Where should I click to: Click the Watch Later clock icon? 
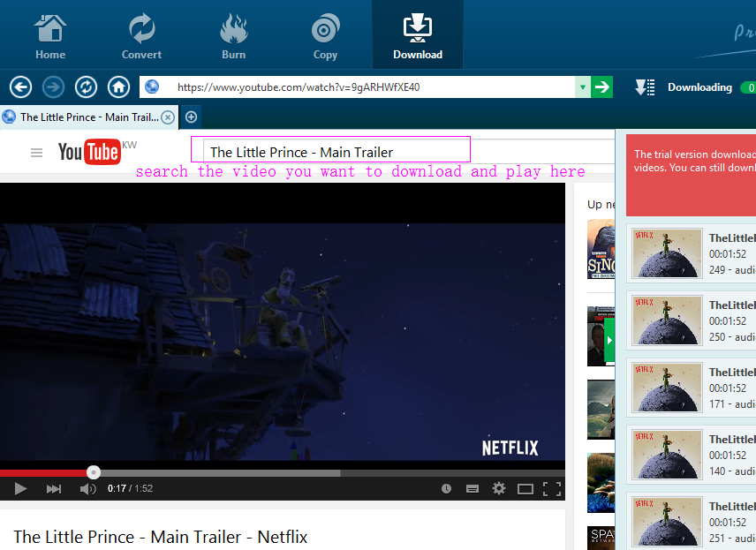(x=447, y=489)
